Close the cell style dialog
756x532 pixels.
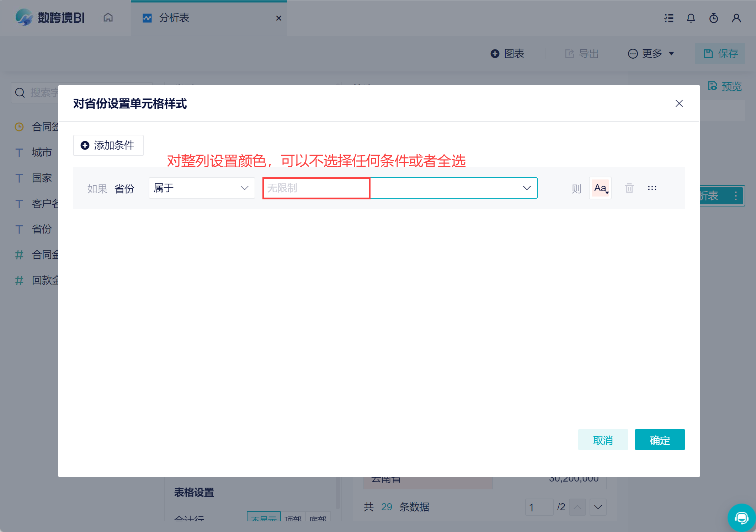679,103
